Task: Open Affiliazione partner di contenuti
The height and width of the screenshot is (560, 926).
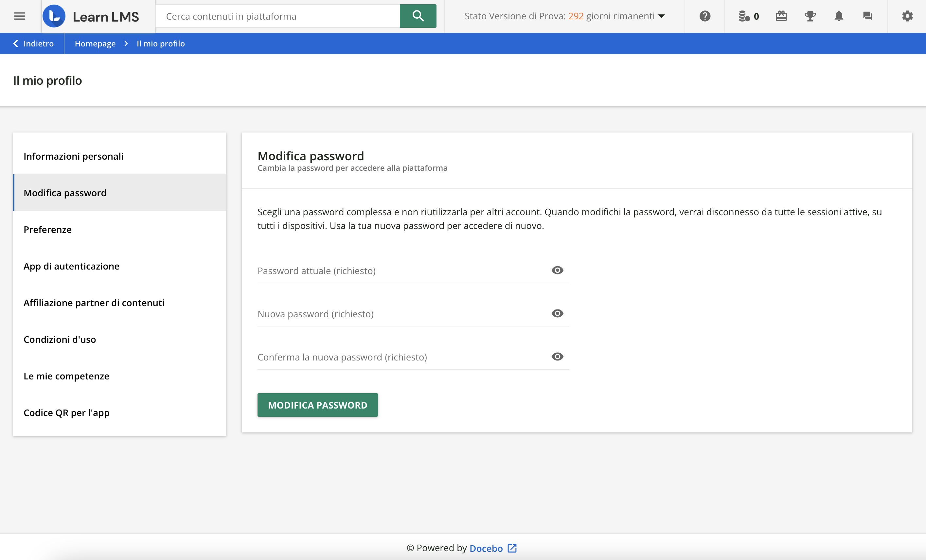Action: coord(119,303)
